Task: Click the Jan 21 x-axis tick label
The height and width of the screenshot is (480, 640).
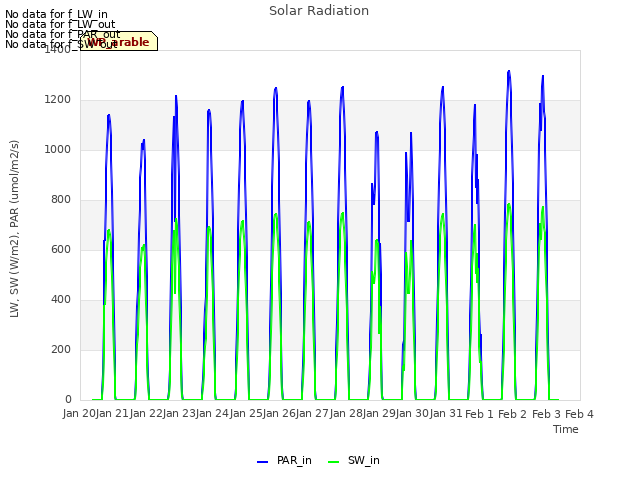Action: point(112,414)
